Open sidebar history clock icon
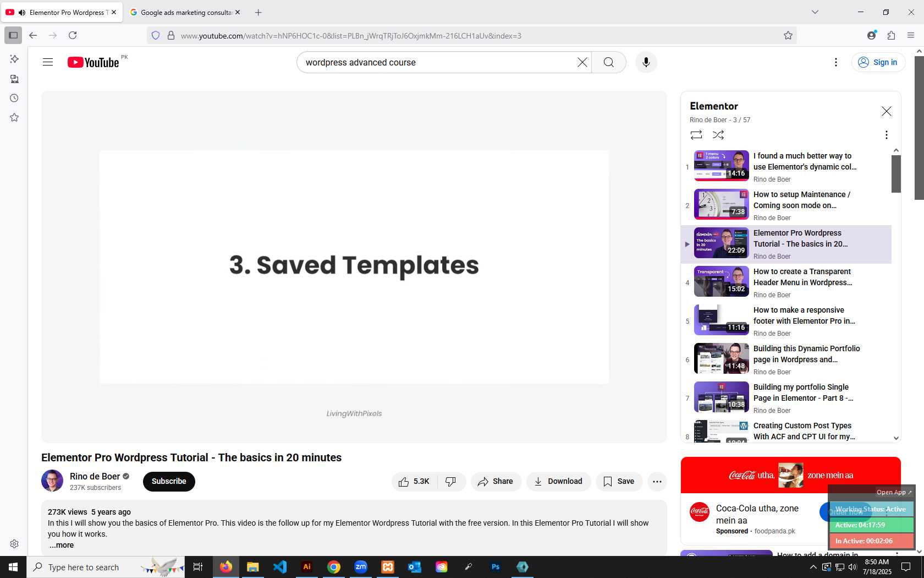924x578 pixels. [x=14, y=98]
